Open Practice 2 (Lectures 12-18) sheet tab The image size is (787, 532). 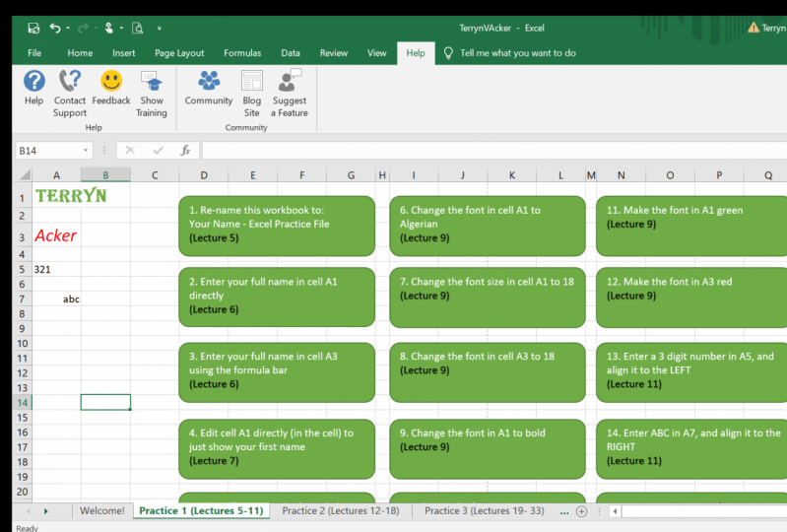340,511
